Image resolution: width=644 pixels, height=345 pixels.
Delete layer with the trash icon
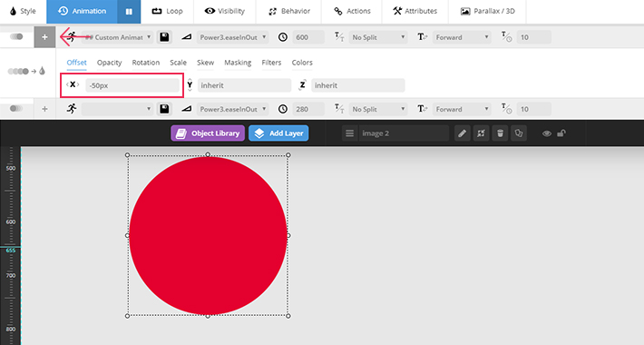tap(500, 133)
